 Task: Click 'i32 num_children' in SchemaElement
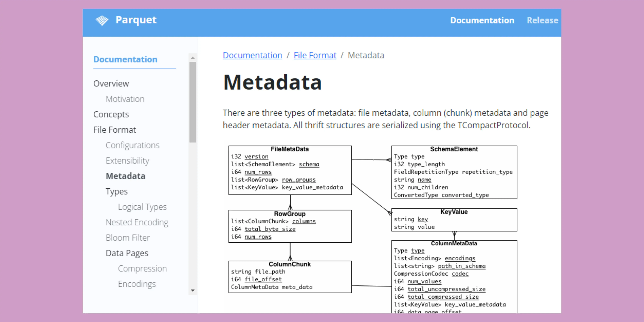pyautogui.click(x=421, y=187)
